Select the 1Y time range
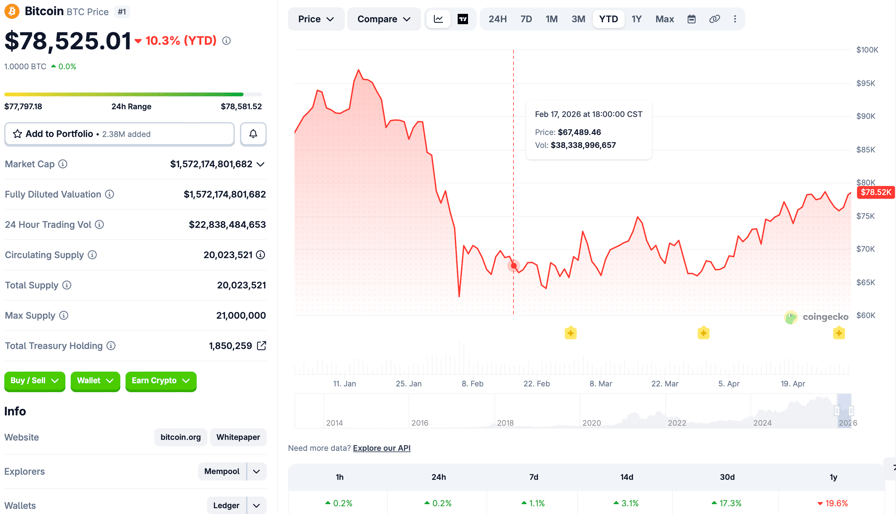The height and width of the screenshot is (514, 896). coord(637,19)
